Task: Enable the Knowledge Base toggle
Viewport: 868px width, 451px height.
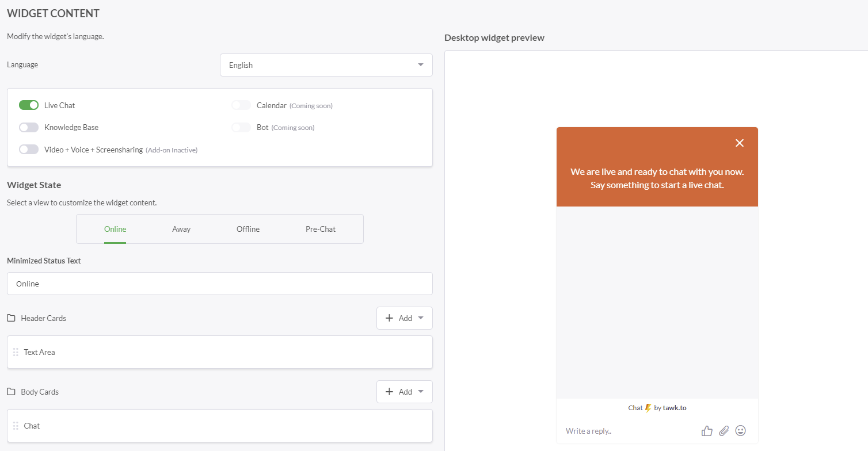Action: coord(28,127)
